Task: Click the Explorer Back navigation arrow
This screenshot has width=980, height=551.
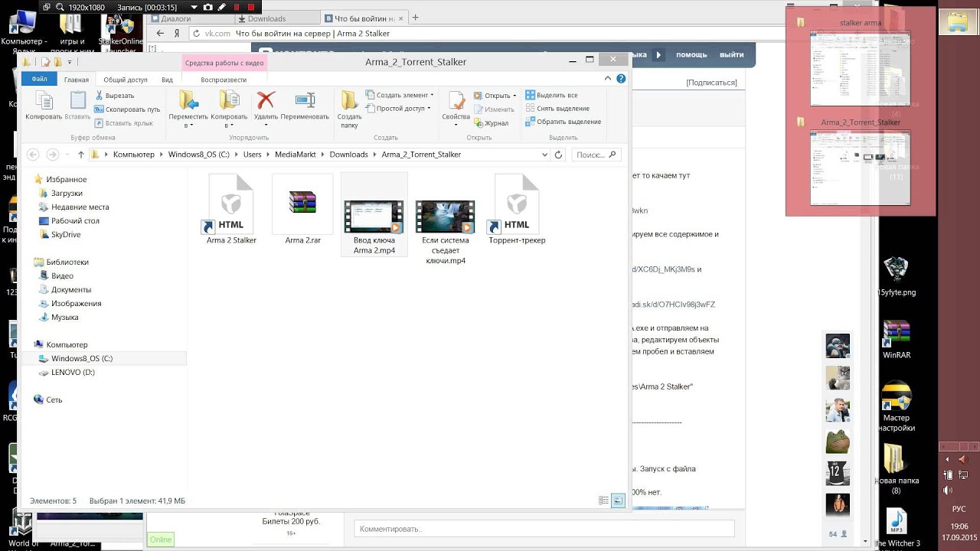Action: pos(33,155)
